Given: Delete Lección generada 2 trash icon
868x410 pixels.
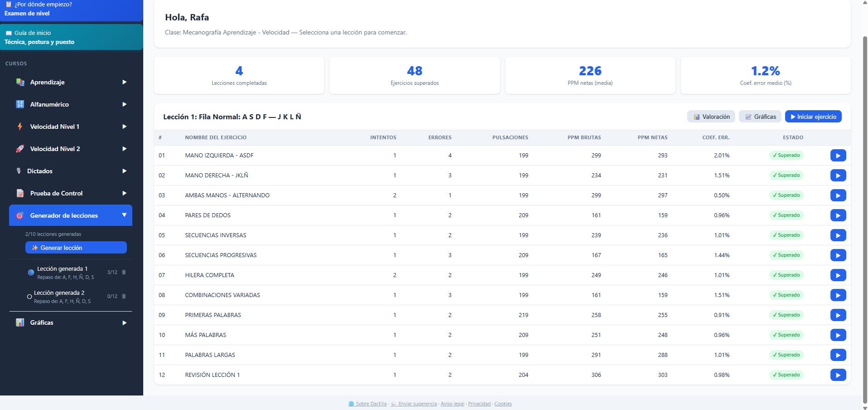Looking at the screenshot, I should click(x=124, y=296).
